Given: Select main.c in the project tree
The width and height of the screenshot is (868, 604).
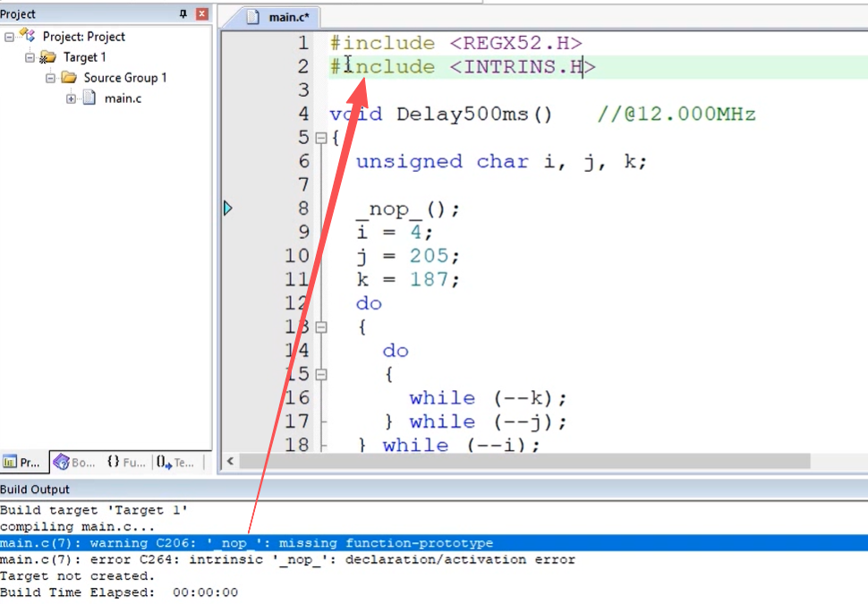Looking at the screenshot, I should 123,98.
